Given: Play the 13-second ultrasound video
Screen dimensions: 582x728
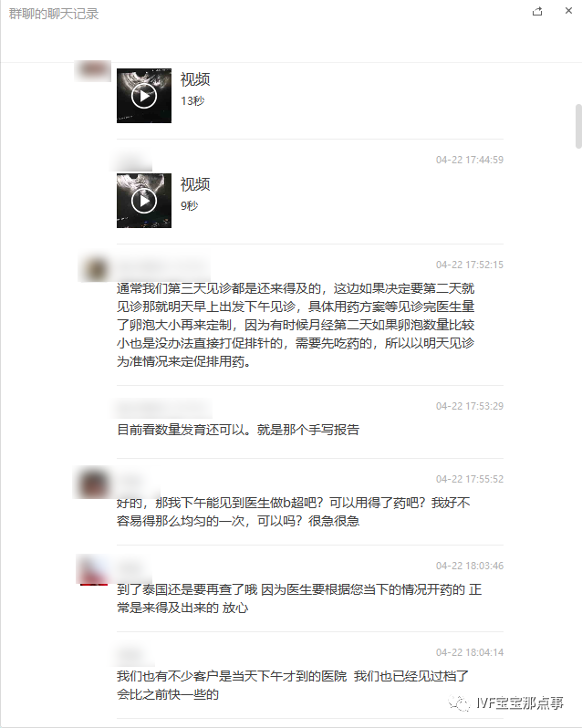Looking at the screenshot, I should (144, 96).
